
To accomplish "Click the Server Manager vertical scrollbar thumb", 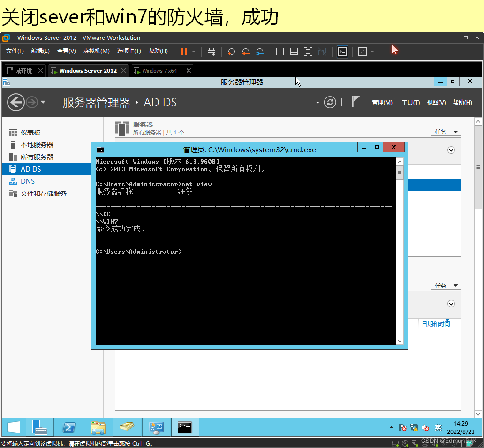I will tap(478, 167).
